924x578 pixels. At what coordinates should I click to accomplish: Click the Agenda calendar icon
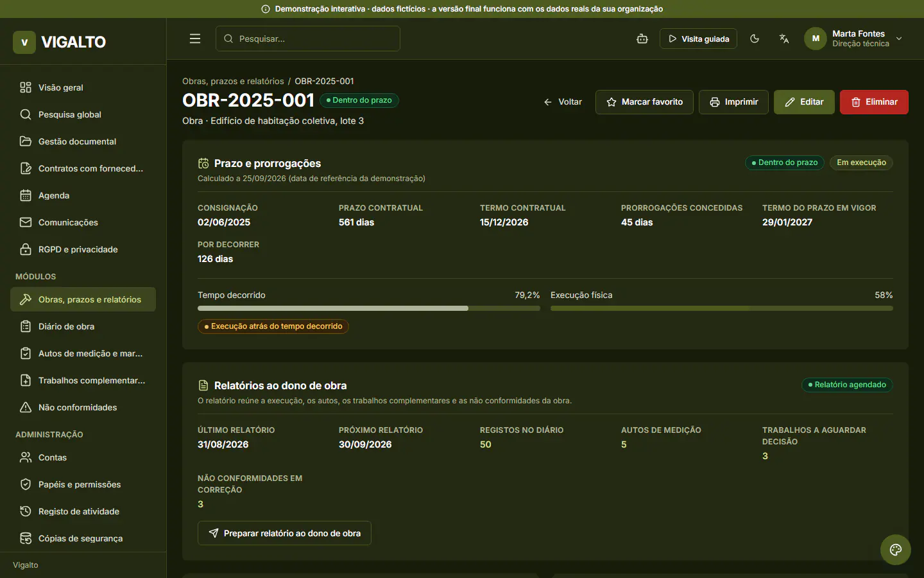tap(26, 195)
